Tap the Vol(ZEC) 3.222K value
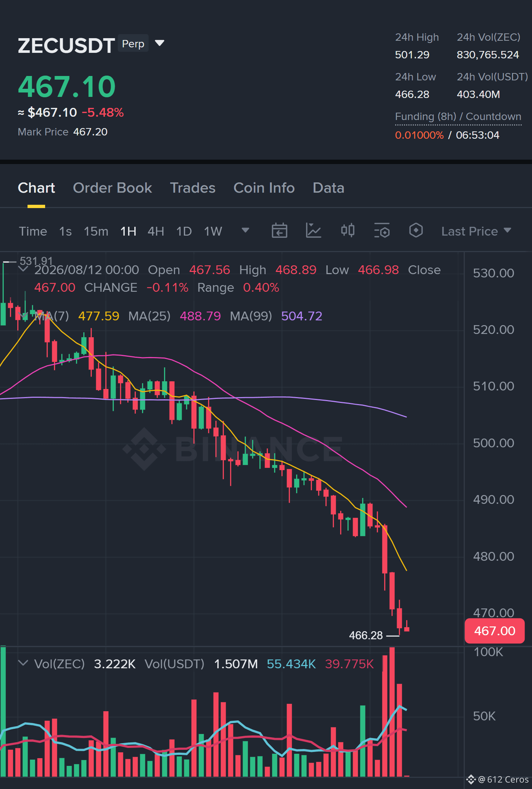Screen dimensions: 532x789 [x=115, y=664]
